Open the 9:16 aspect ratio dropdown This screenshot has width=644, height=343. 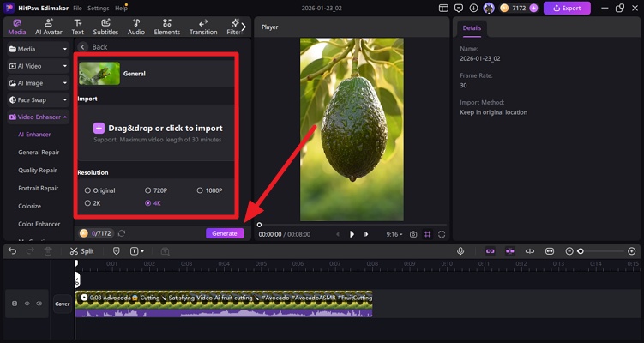click(x=394, y=234)
